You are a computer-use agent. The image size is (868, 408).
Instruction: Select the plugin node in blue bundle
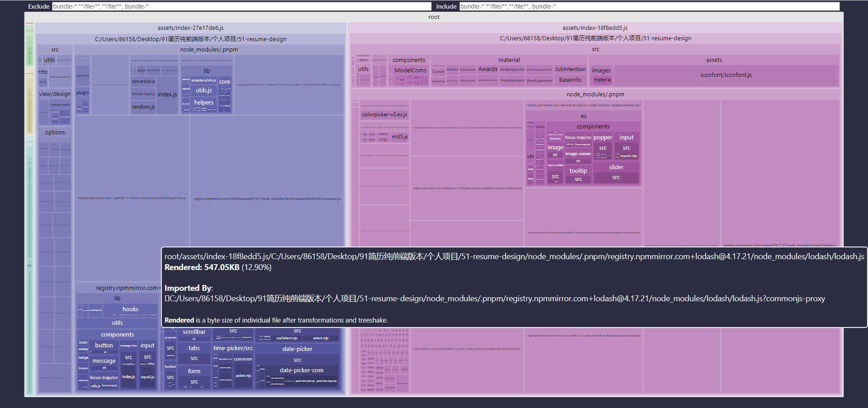pos(83,93)
